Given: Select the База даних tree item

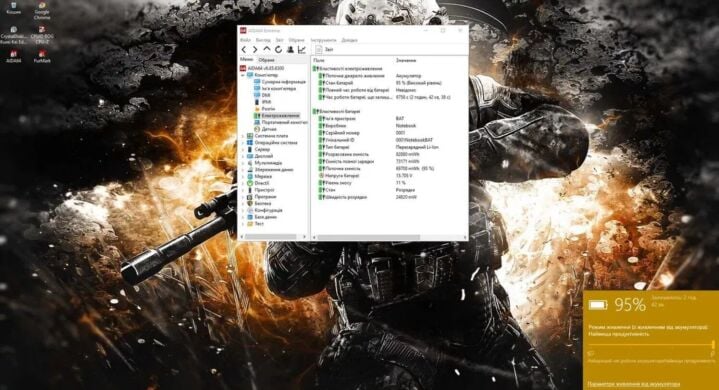Looking at the screenshot, I should (x=262, y=217).
